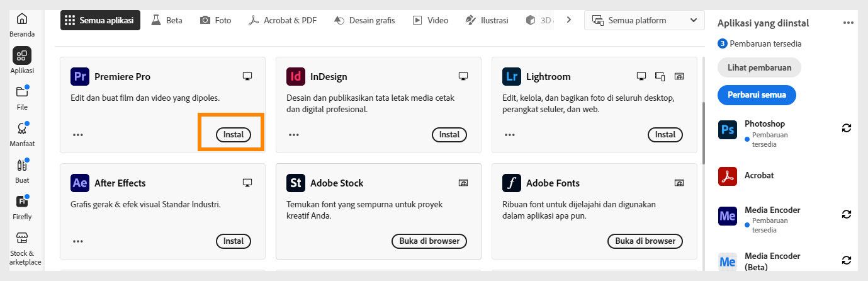Switch to the Foto tab
868x281 pixels.
pos(215,20)
